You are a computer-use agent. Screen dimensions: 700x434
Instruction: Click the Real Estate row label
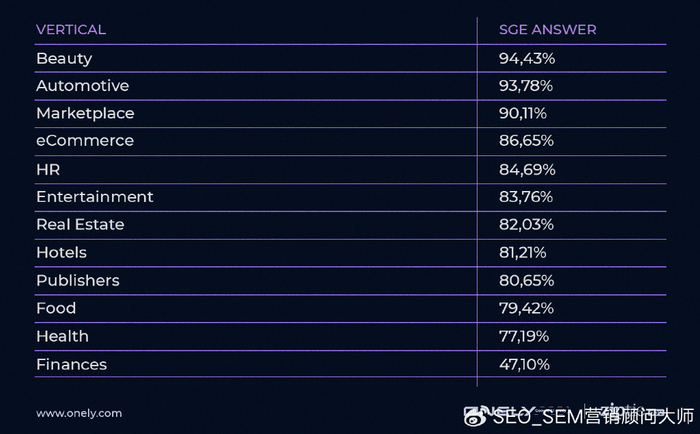[80, 225]
